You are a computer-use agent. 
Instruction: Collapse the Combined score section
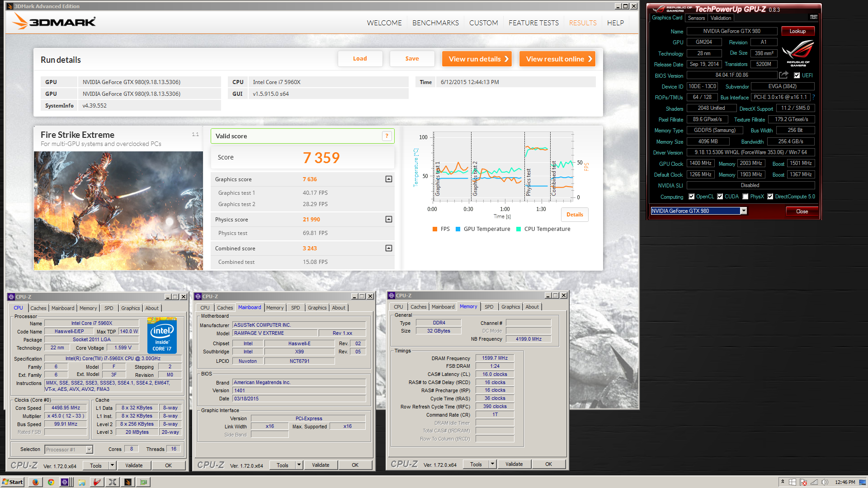coord(388,248)
